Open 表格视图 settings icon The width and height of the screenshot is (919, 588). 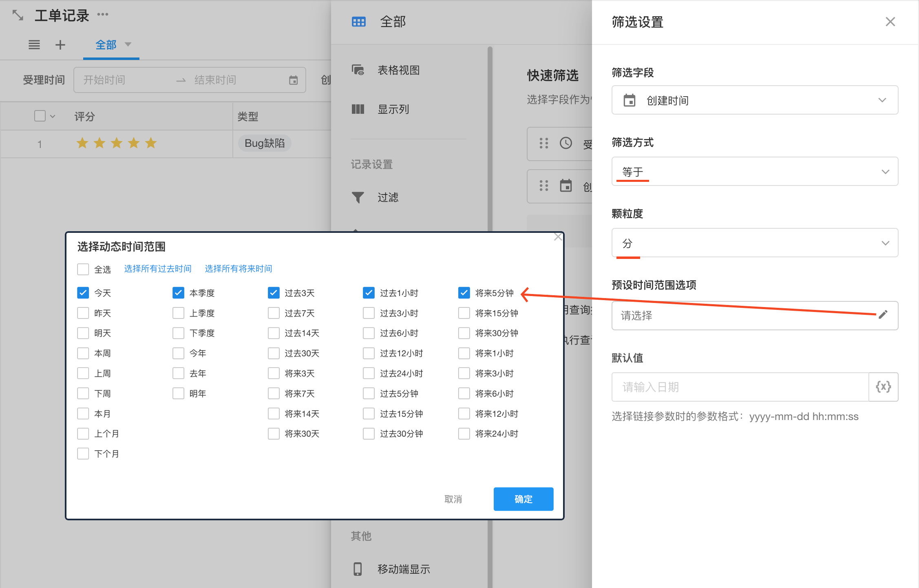358,70
